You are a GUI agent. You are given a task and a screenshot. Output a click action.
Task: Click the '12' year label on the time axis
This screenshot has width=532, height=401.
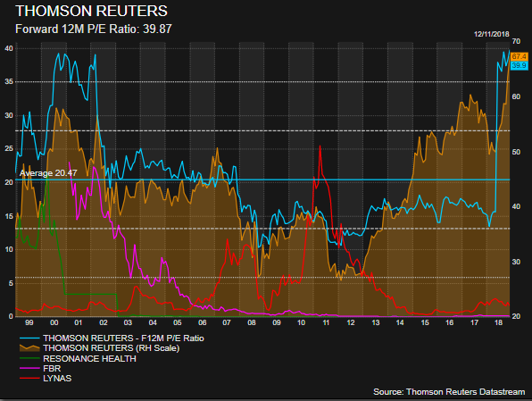(x=351, y=322)
